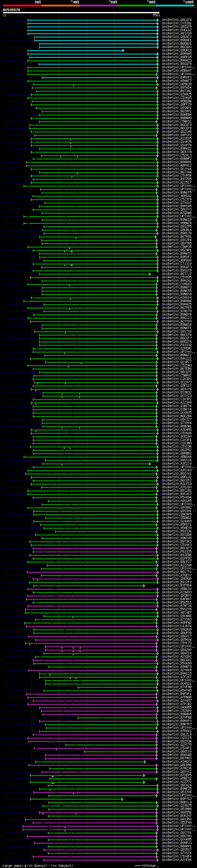Click the query name AV535578
The width and height of the screenshot is (197, 868).
[x=11, y=10]
